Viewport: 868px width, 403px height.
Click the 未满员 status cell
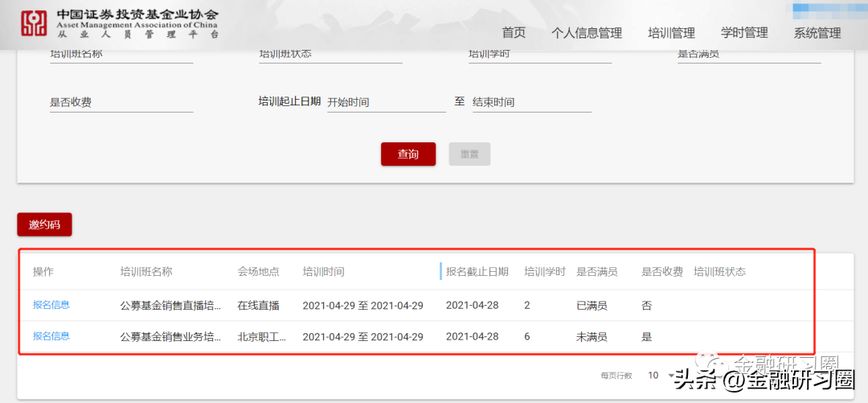click(592, 336)
